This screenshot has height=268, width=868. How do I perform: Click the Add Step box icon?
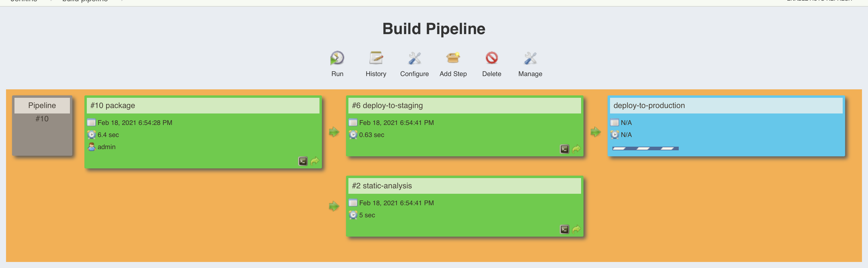tap(453, 58)
